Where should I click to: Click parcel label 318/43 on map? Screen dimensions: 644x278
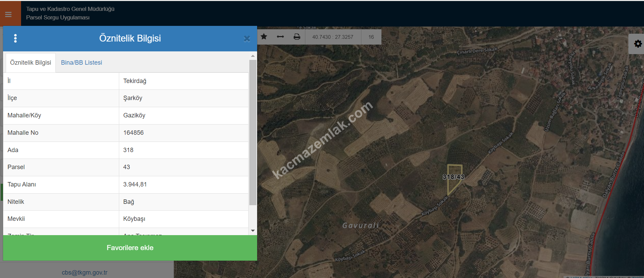(453, 177)
